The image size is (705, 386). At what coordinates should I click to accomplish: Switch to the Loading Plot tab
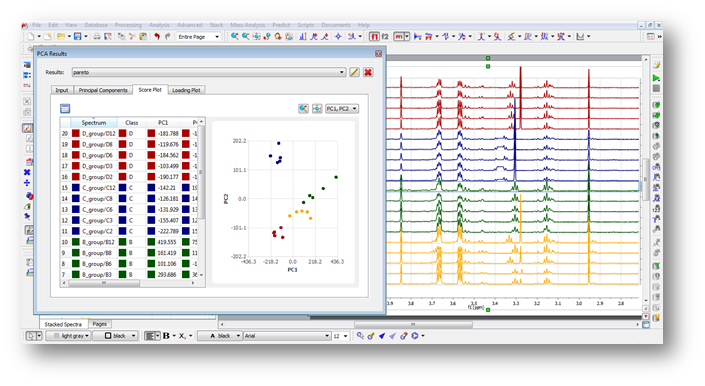186,90
